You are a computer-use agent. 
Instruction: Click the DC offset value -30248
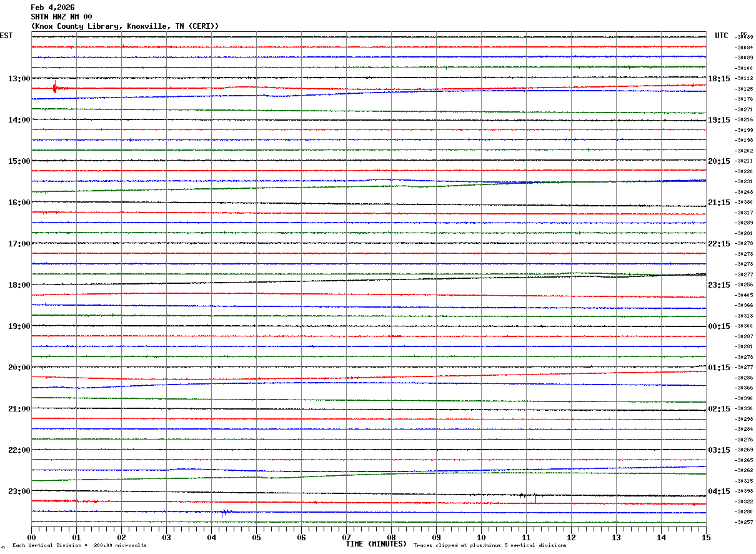point(744,192)
